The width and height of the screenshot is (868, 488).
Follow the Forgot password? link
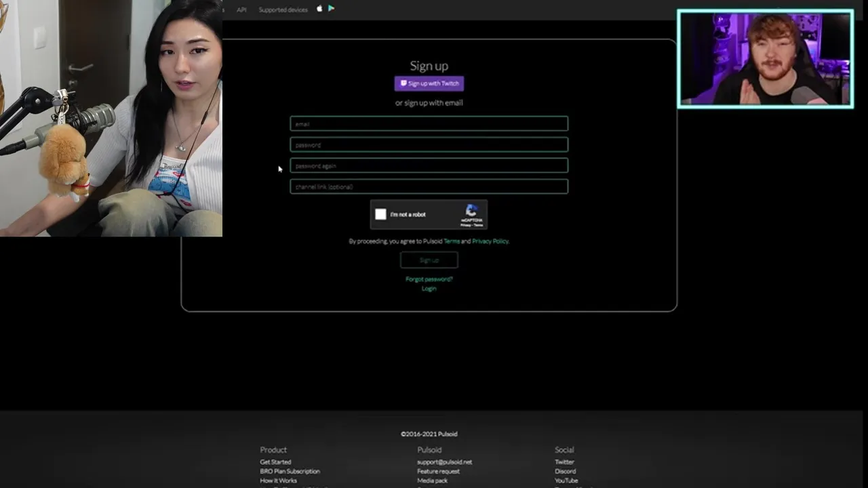pos(429,279)
